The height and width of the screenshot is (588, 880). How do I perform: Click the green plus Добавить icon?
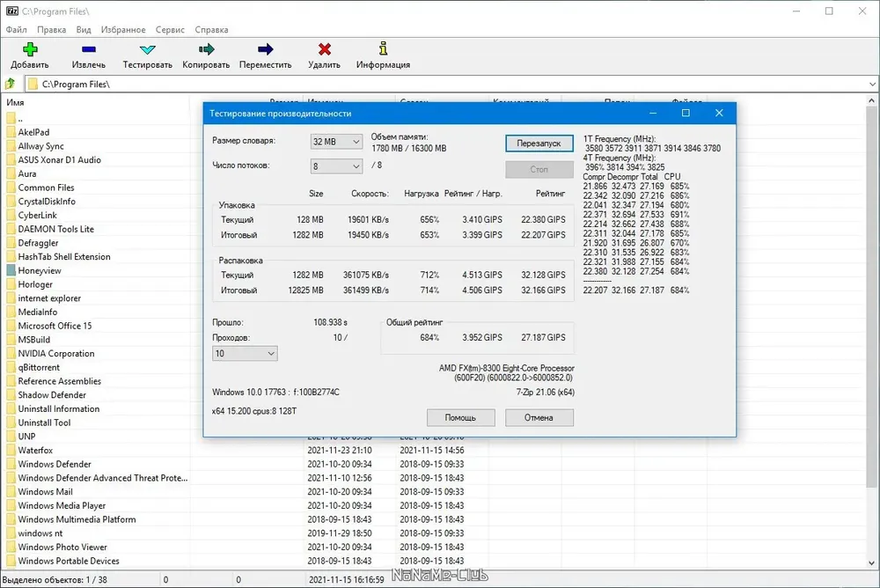pyautogui.click(x=30, y=49)
